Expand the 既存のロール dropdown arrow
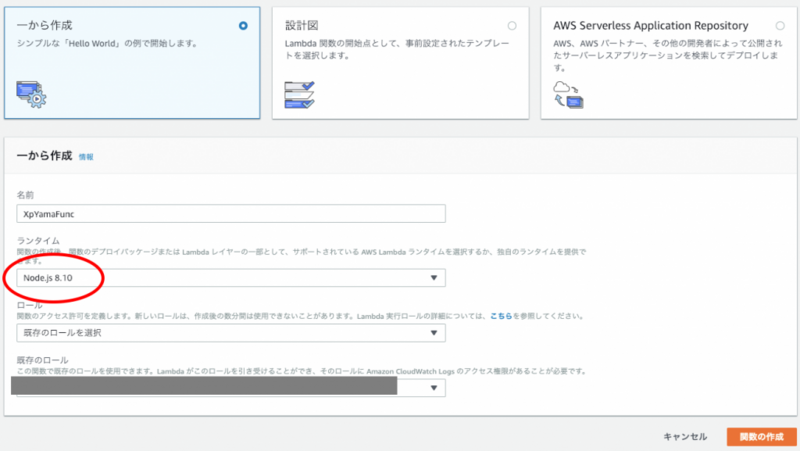Viewport: 800px width, 451px height. coord(434,388)
